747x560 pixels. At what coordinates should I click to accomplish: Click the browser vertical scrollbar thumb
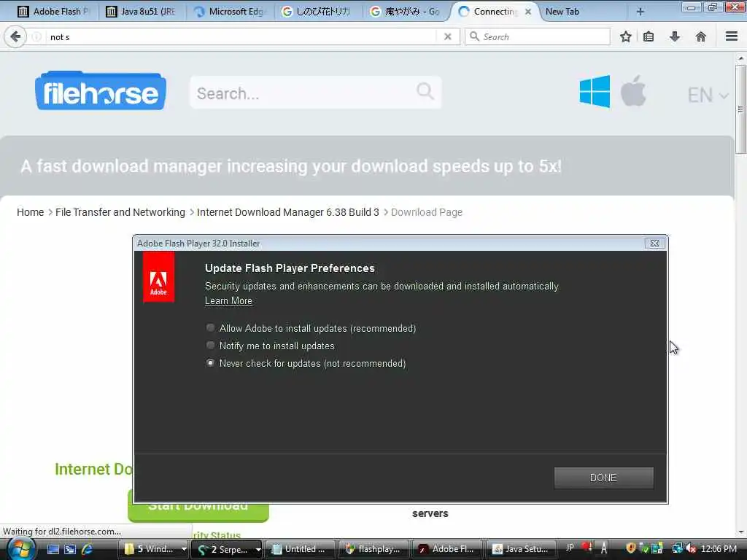click(740, 109)
